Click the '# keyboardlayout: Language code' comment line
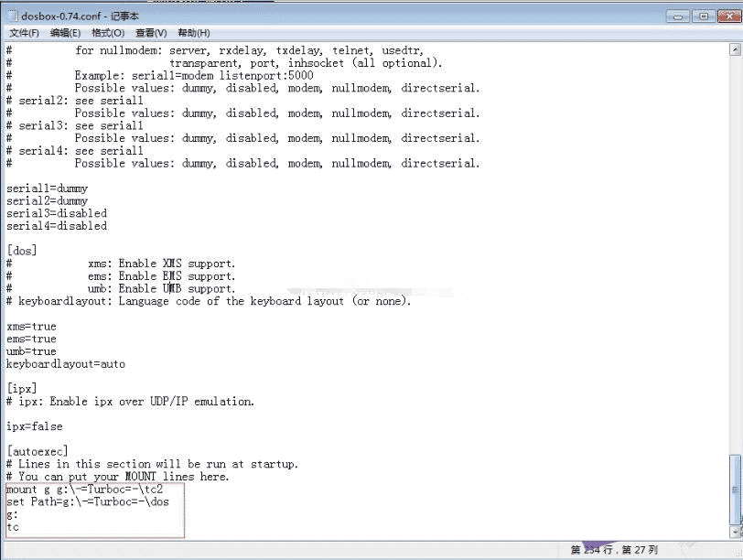This screenshot has height=560, width=743. [x=209, y=301]
